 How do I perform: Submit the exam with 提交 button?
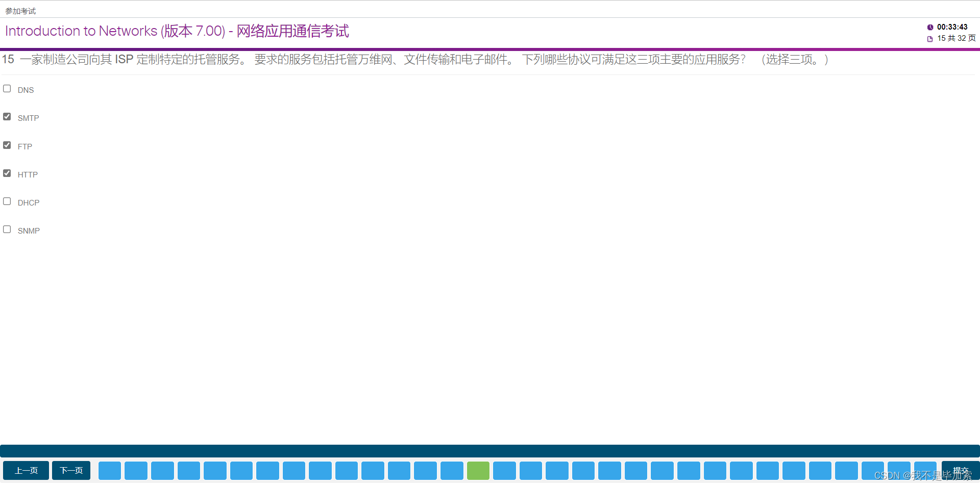[x=961, y=470]
